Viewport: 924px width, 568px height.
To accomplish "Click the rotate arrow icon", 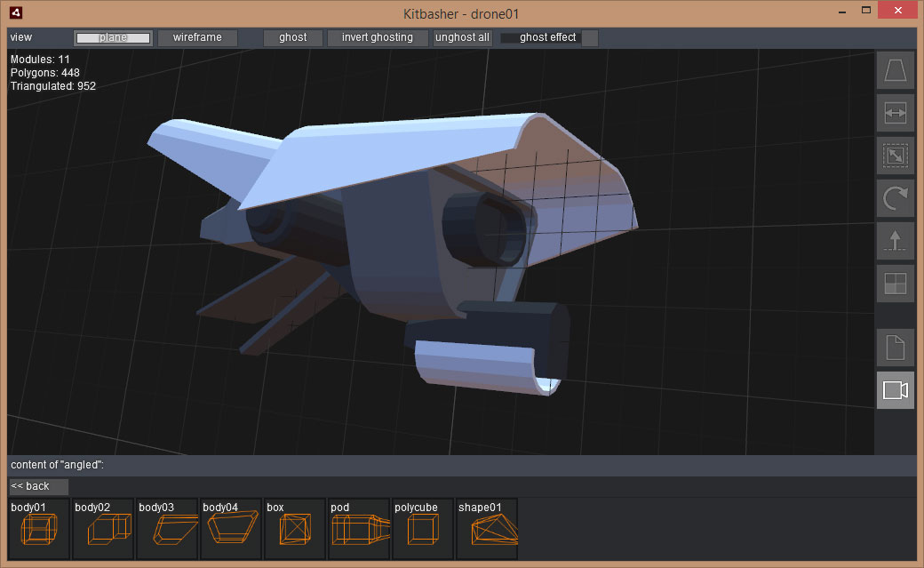I will pos(895,198).
